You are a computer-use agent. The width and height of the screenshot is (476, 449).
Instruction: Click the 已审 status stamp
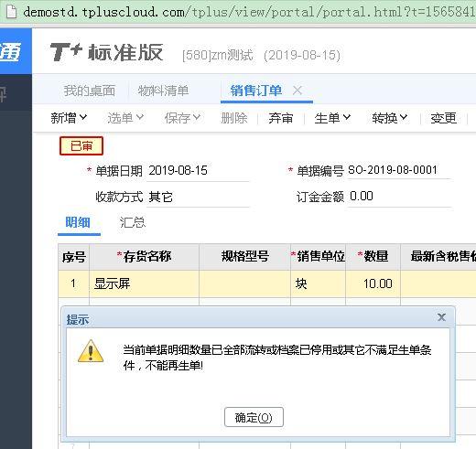coord(81,146)
